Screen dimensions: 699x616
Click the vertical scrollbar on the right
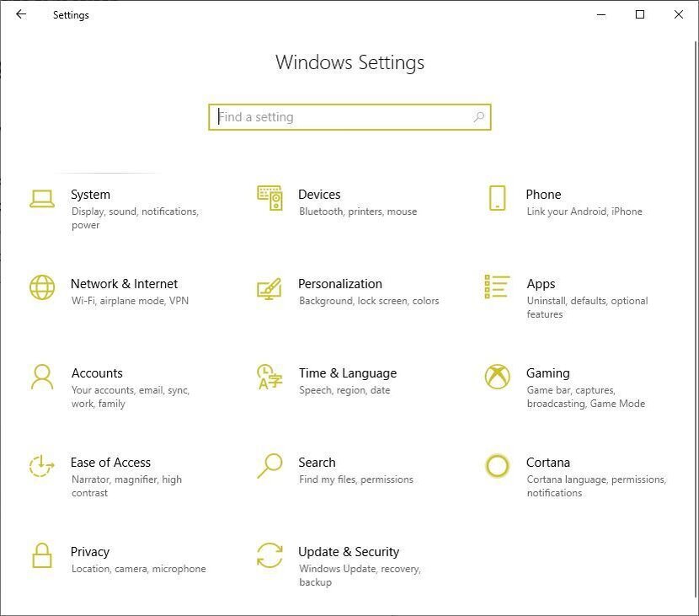pos(696,319)
